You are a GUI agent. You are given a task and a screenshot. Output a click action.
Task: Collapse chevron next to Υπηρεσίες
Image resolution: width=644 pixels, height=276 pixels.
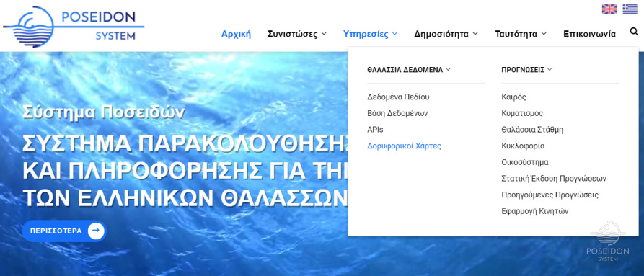(394, 34)
